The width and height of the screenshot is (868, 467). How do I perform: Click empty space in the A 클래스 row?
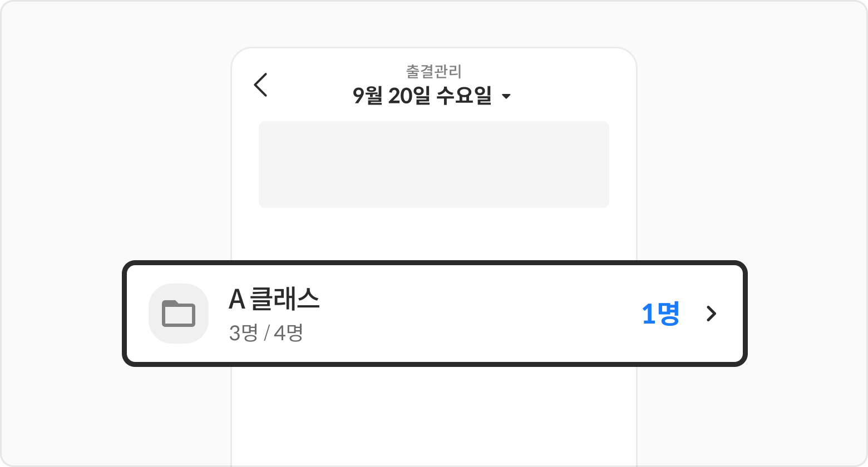(x=473, y=314)
